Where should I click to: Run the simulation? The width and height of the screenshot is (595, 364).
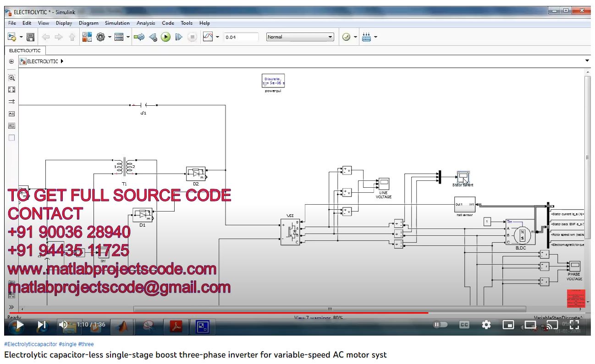pos(166,37)
